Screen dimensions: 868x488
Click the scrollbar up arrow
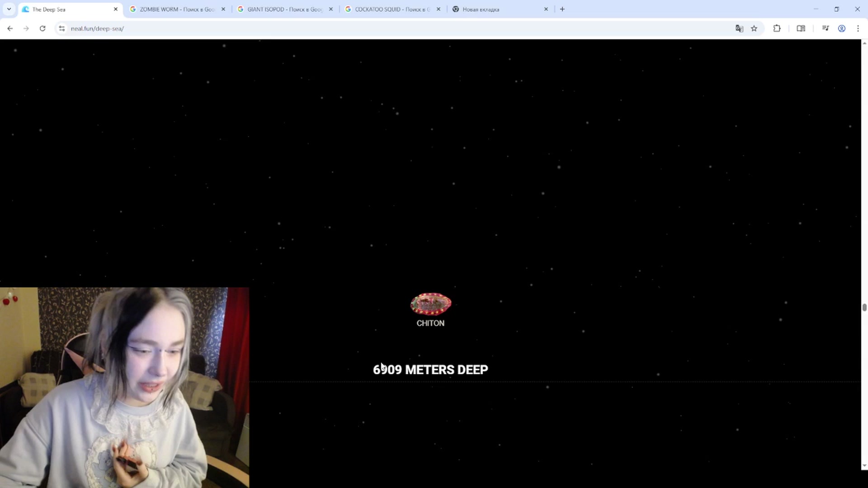864,43
